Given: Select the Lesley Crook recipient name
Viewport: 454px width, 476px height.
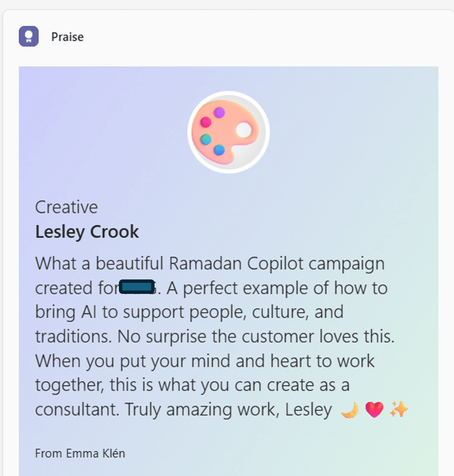Looking at the screenshot, I should [87, 232].
